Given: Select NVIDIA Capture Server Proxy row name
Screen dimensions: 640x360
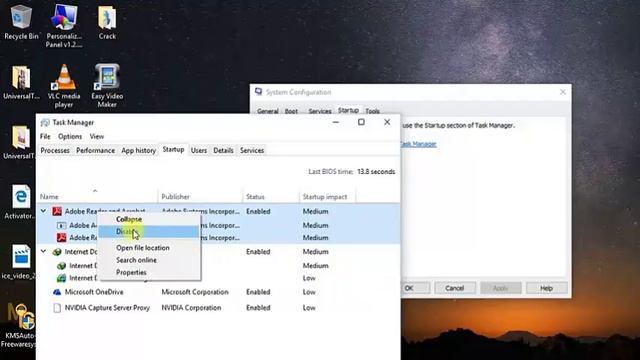Looking at the screenshot, I should [x=107, y=308].
